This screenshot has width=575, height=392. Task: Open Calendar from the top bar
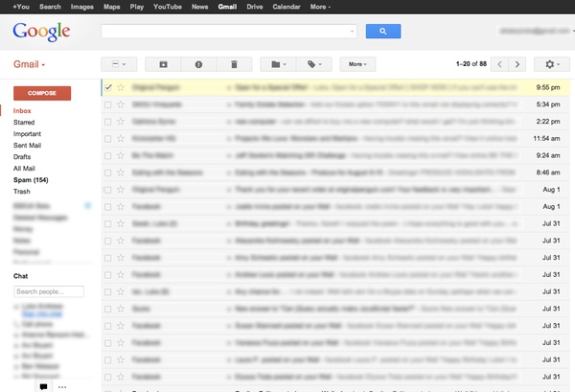point(287,7)
